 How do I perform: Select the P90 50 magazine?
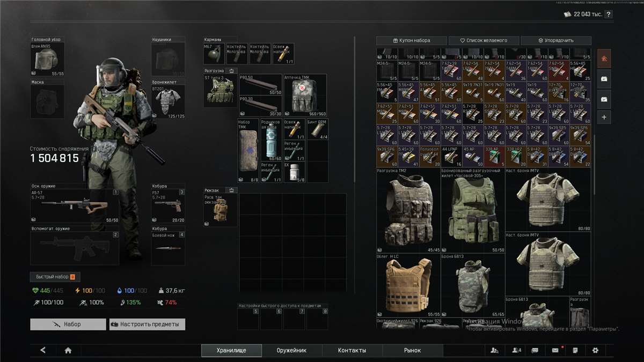point(260,85)
